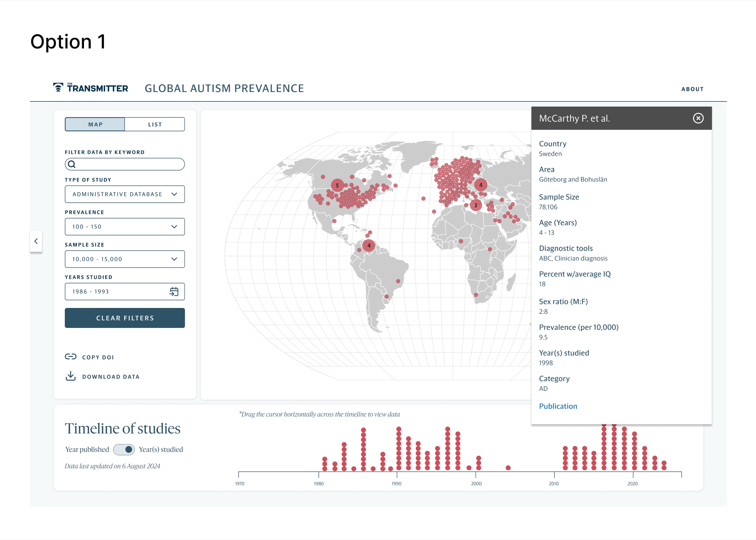Expand the Sample Size dropdown
756x540 pixels.
click(x=125, y=259)
